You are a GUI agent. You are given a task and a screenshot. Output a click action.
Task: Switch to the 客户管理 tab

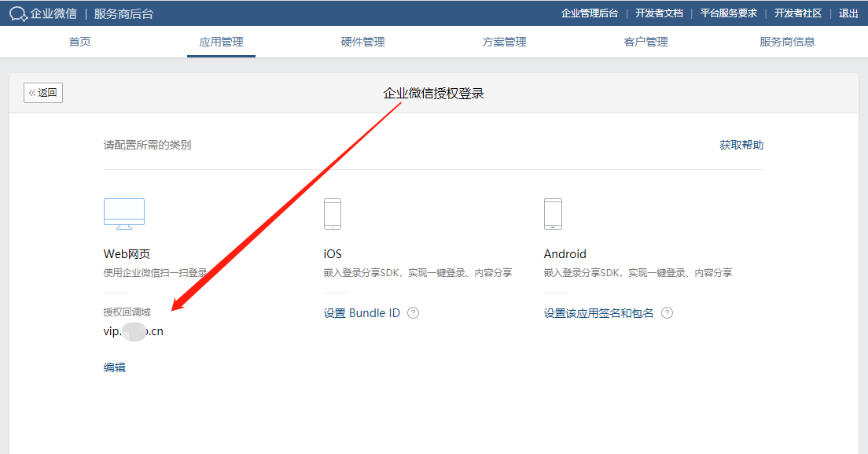pyautogui.click(x=646, y=42)
